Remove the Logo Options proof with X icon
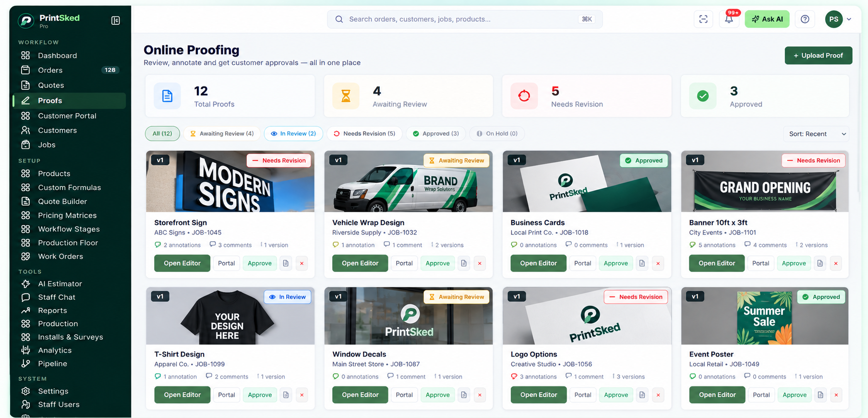The width and height of the screenshot is (868, 418). pyautogui.click(x=658, y=395)
